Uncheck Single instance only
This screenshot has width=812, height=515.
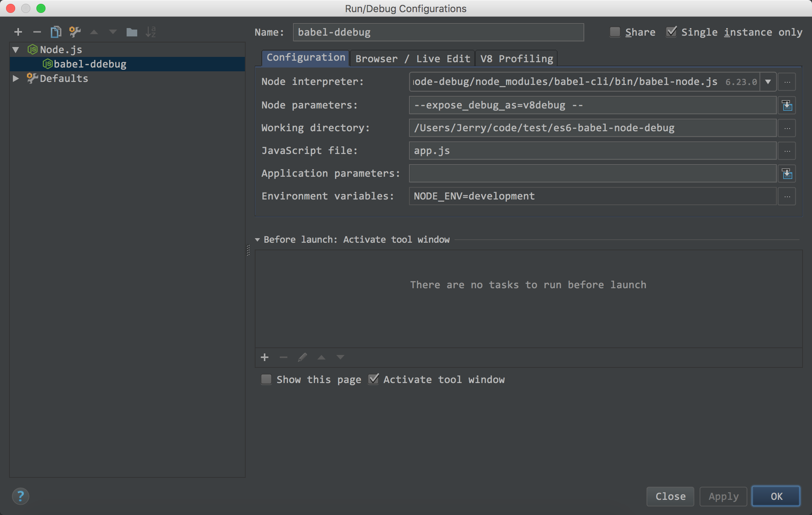(671, 32)
